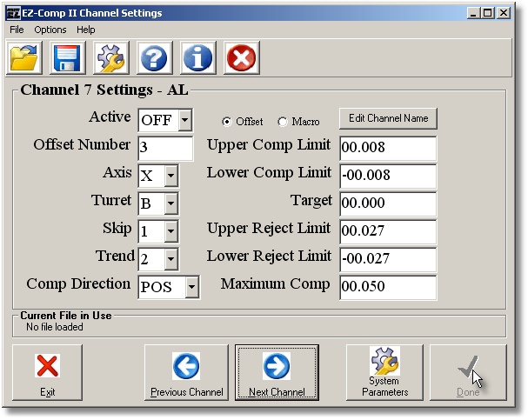Close the window via title bar X
528x420 pixels.
[504, 13]
